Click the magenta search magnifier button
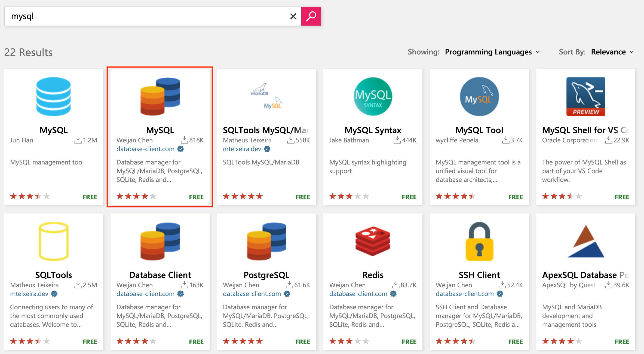The image size is (644, 354). [311, 16]
